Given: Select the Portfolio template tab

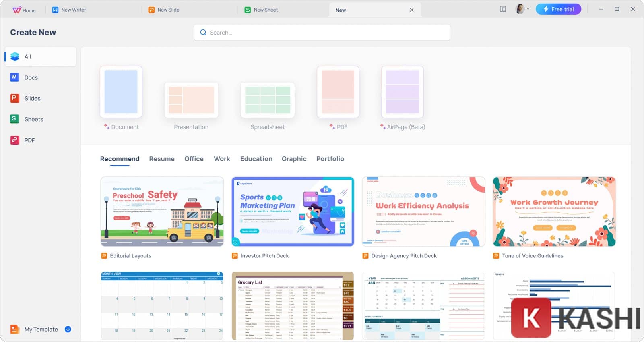Looking at the screenshot, I should pyautogui.click(x=330, y=159).
